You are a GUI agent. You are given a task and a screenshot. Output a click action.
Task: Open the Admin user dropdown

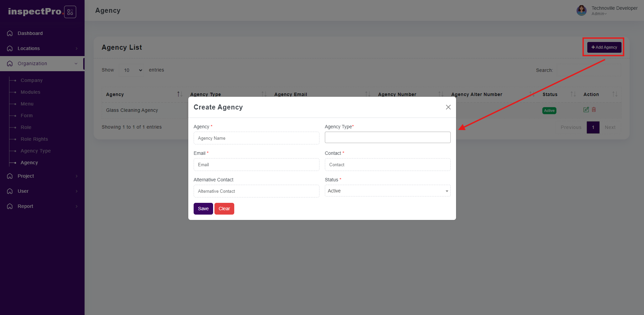(x=599, y=14)
